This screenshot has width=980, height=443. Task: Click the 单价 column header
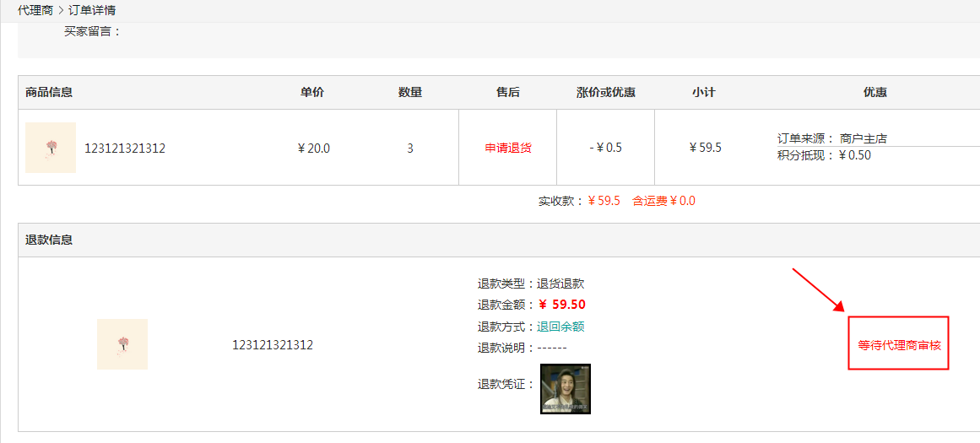pyautogui.click(x=312, y=93)
